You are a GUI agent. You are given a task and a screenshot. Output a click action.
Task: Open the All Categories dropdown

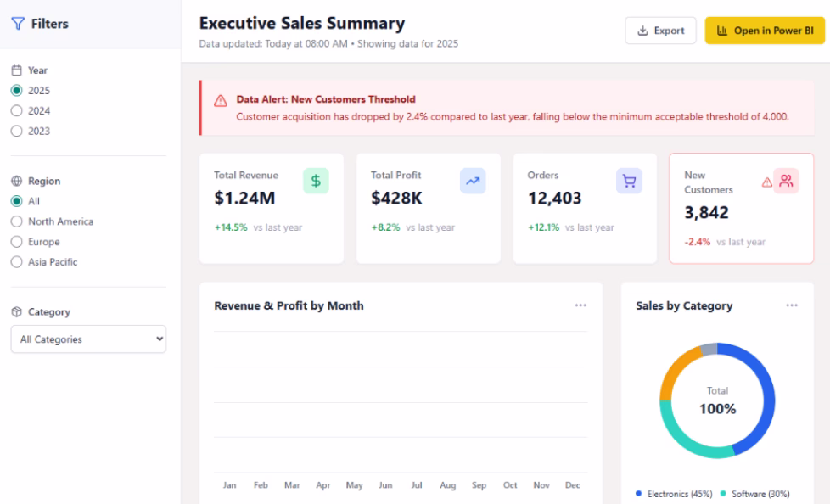[x=88, y=339]
